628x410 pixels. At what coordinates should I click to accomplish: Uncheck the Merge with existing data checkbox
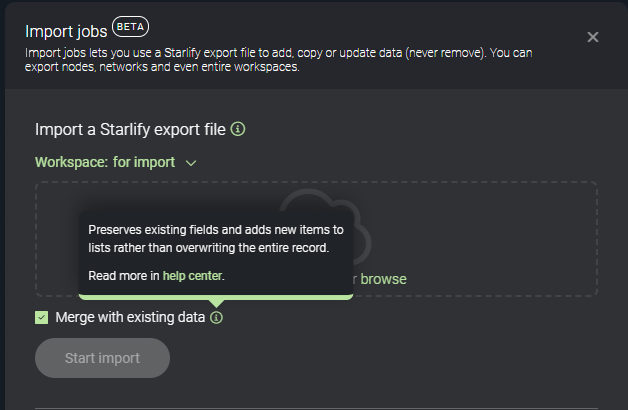42,317
